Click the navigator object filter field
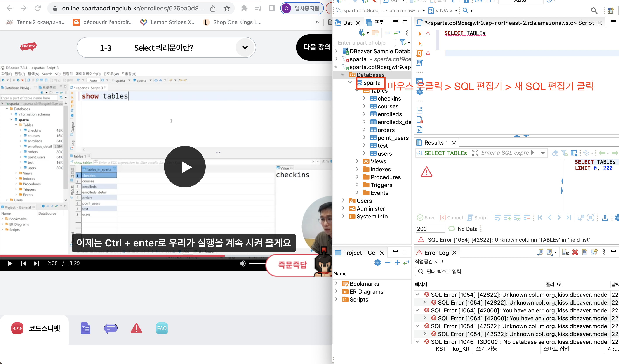 click(365, 42)
